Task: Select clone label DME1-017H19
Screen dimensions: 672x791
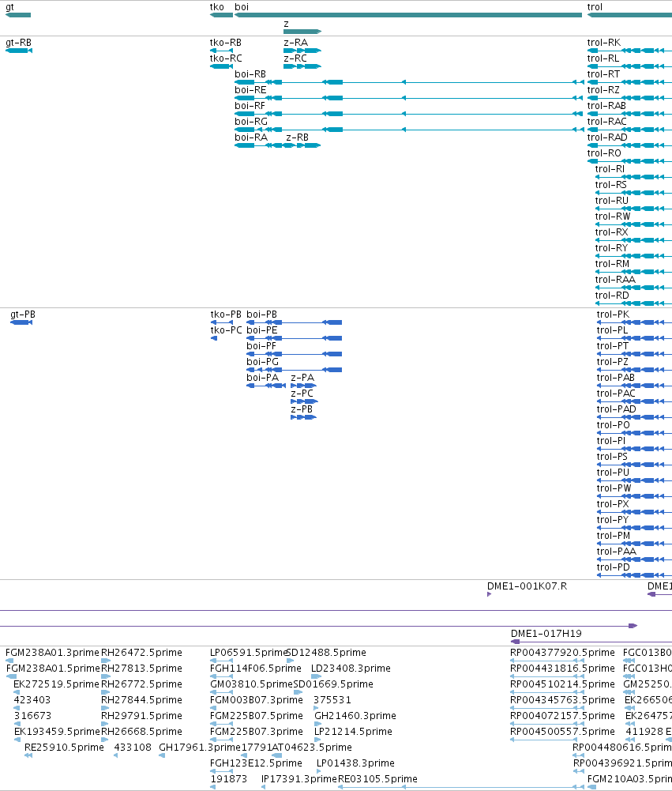Action: (546, 634)
